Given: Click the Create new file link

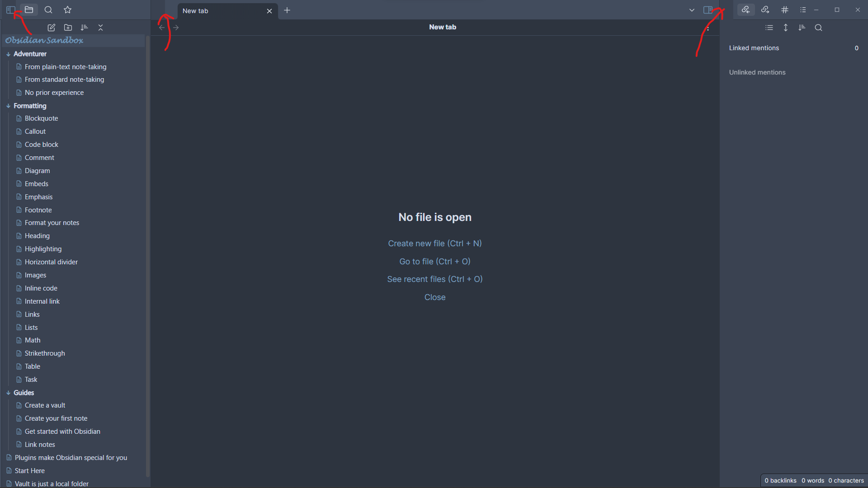Looking at the screenshot, I should (434, 243).
